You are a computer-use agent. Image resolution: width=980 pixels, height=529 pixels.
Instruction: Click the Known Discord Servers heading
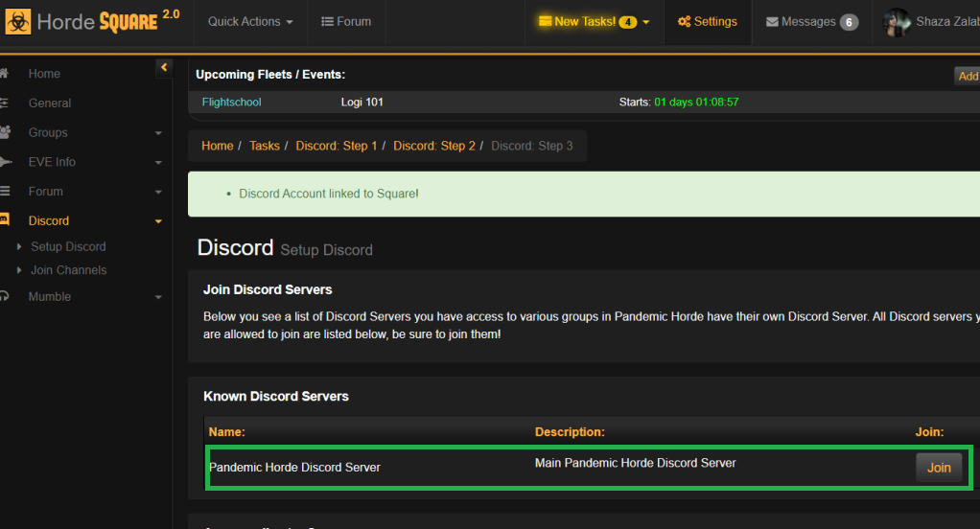click(x=275, y=397)
